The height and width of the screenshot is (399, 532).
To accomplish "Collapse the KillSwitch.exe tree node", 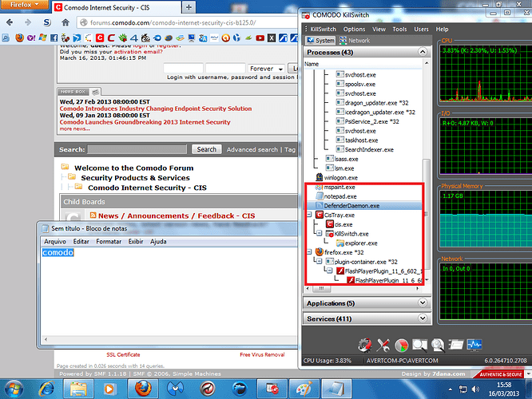I will (320, 233).
